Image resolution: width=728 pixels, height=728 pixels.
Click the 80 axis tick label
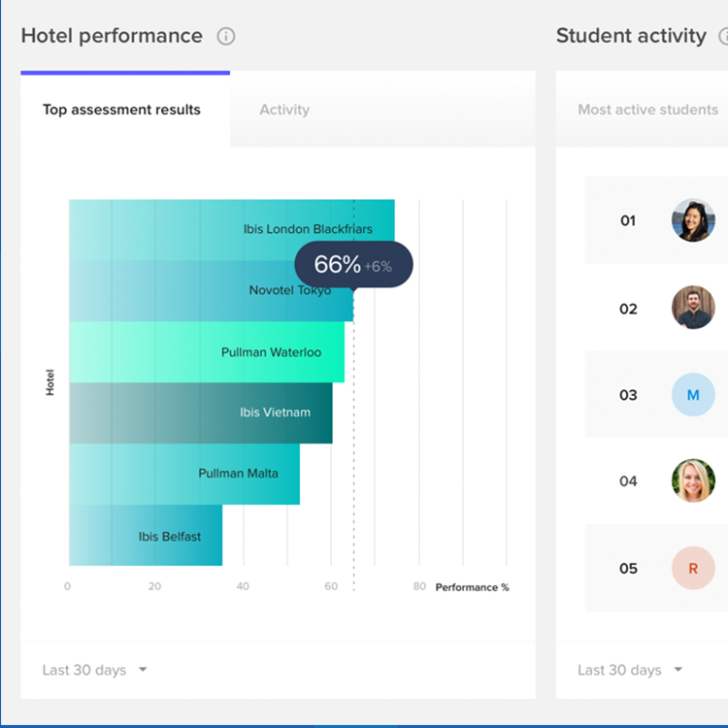pos(419,586)
